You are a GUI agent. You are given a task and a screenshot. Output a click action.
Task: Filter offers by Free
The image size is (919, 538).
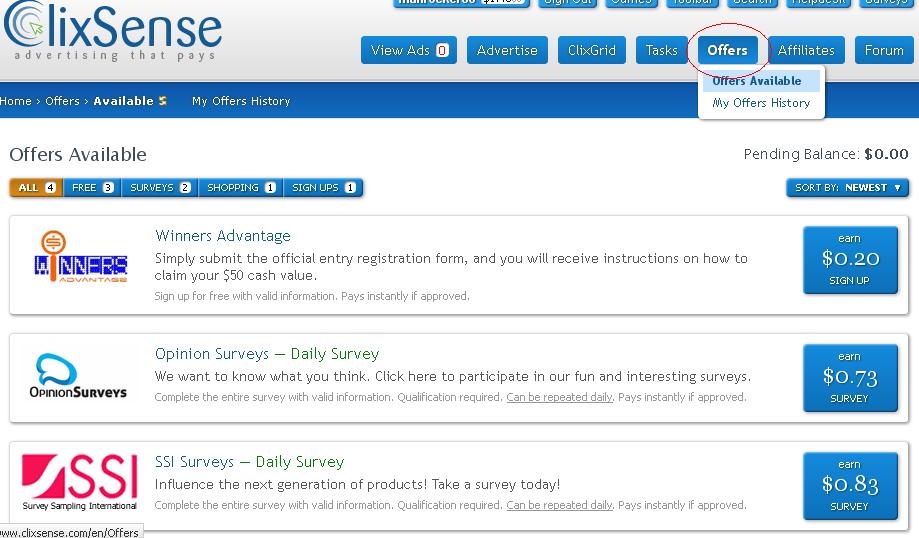tap(92, 187)
